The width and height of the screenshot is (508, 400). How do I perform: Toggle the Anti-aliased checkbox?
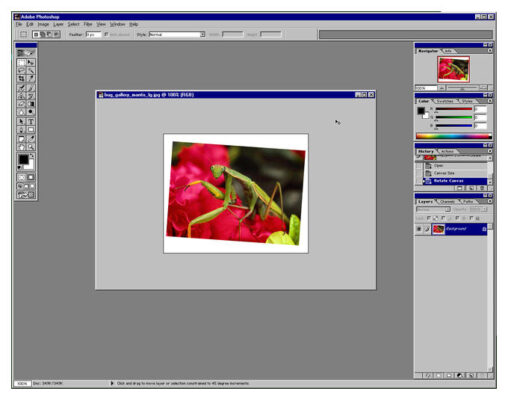tap(106, 34)
